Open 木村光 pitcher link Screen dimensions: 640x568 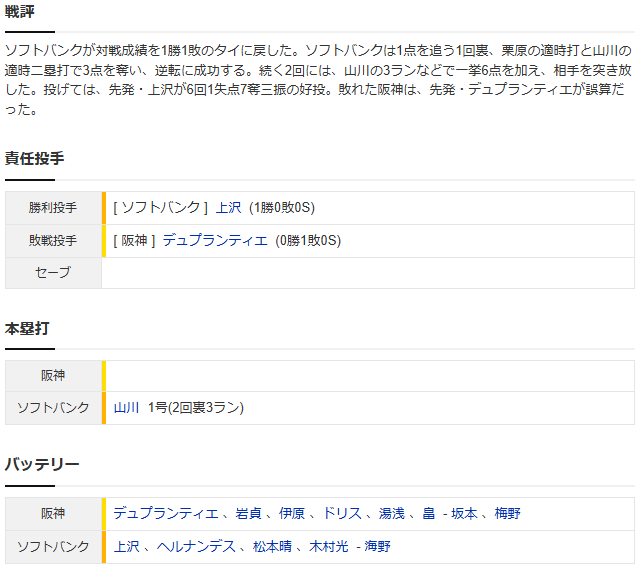(x=329, y=546)
